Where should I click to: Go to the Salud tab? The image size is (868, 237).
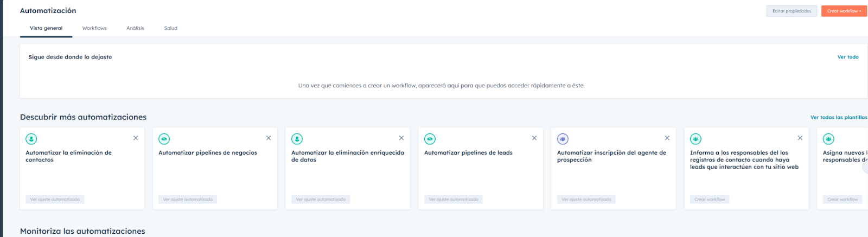point(170,28)
